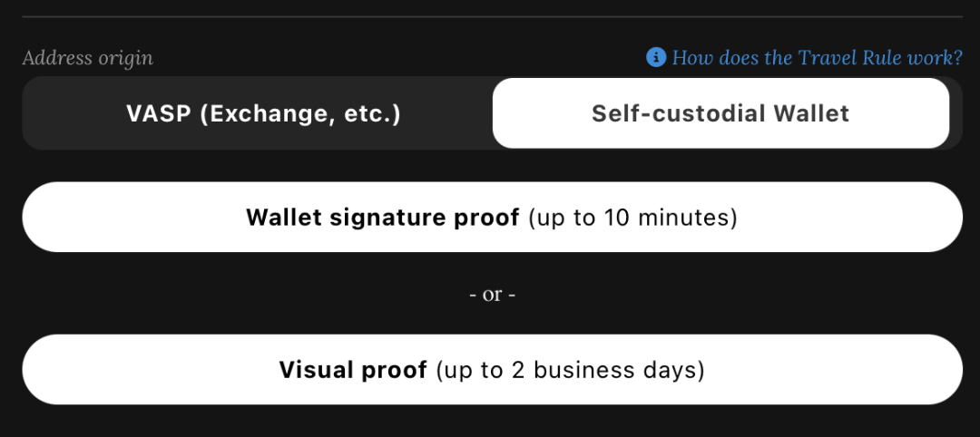Viewport: 980px width, 437px height.
Task: Click the 'Address origin' label text
Action: [87, 58]
